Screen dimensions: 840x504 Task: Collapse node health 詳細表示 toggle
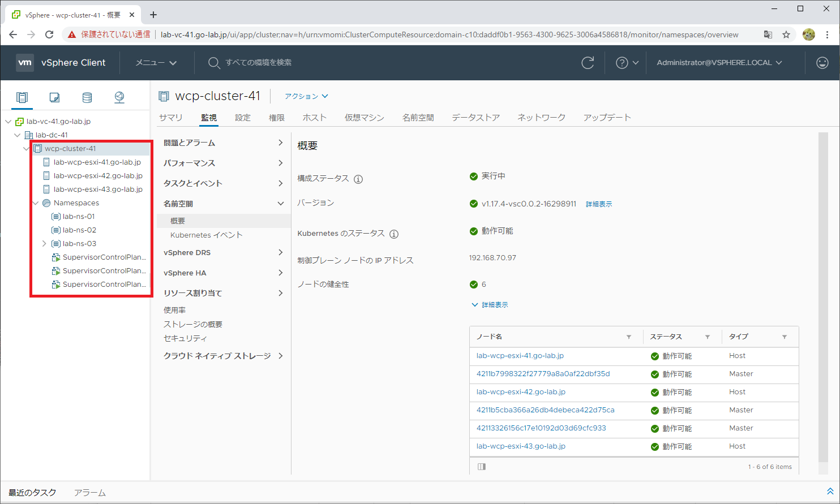pyautogui.click(x=490, y=305)
